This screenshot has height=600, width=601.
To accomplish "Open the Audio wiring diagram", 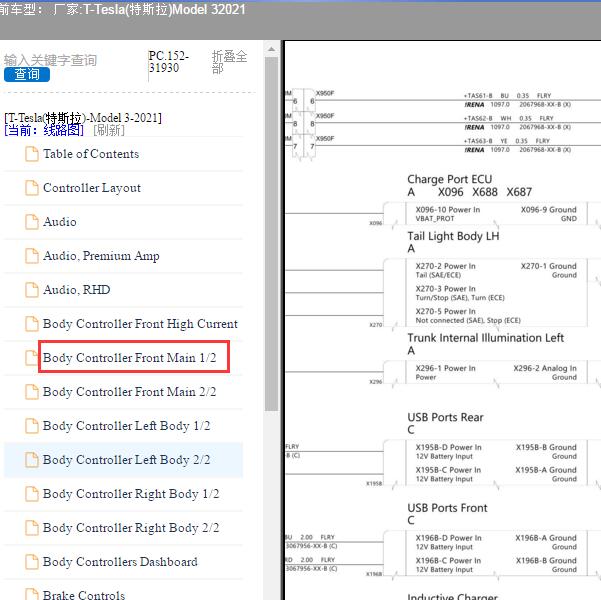I will click(59, 222).
